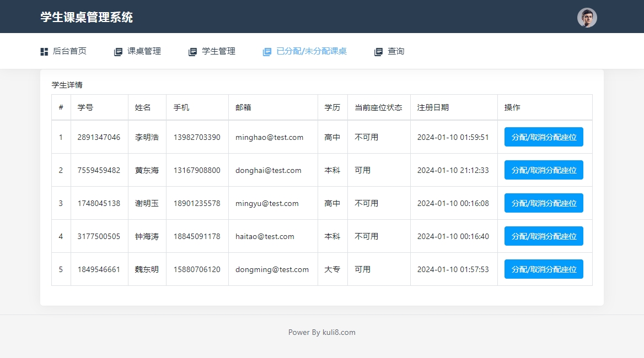Viewport: 644px width, 358px height.
Task: Select 已分配/未分配课桌 navigation item
Action: click(x=311, y=51)
